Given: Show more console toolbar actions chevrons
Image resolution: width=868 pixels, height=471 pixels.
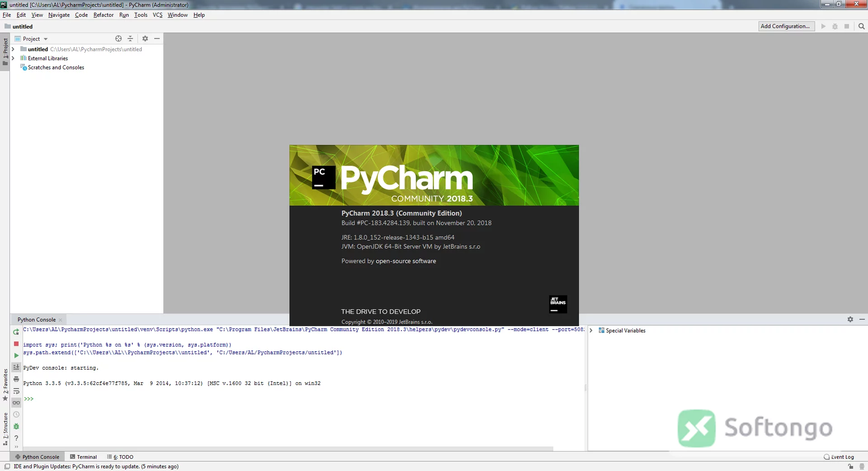Looking at the screenshot, I should pos(16,447).
